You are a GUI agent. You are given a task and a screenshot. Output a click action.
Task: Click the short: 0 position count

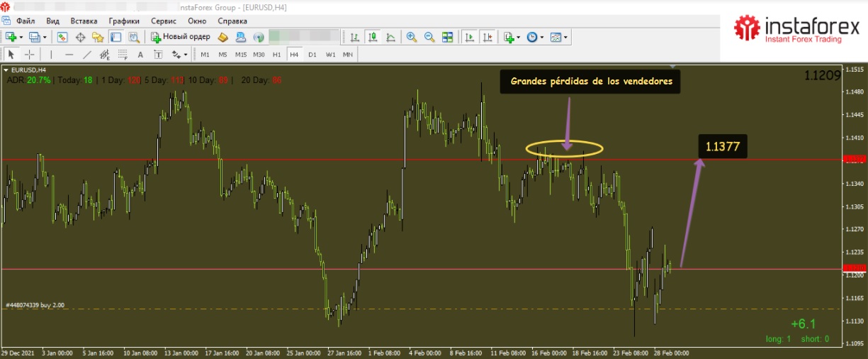[815, 339]
